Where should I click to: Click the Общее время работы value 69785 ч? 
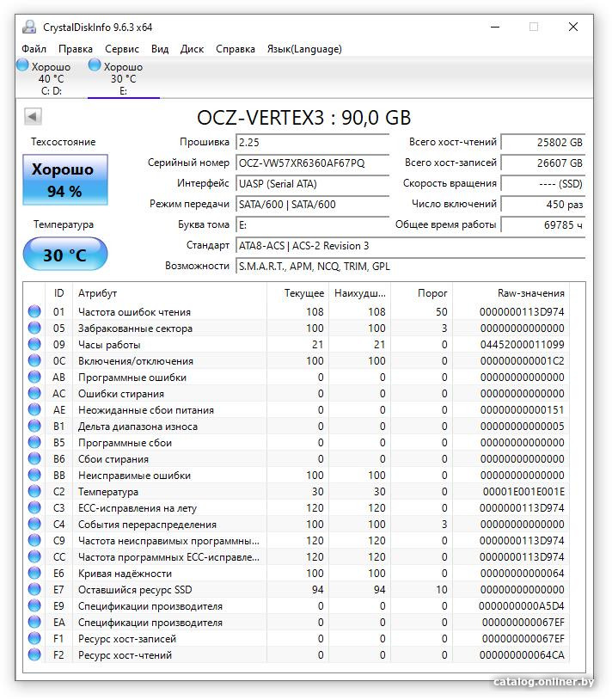(543, 224)
